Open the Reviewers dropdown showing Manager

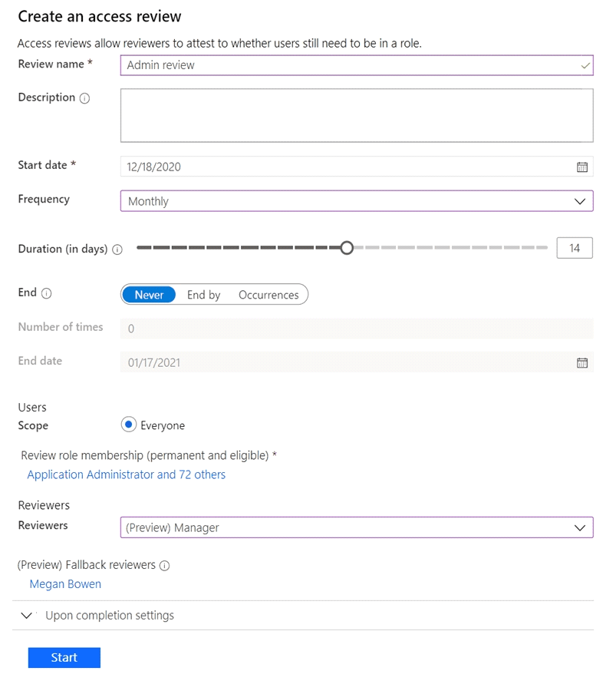point(357,527)
